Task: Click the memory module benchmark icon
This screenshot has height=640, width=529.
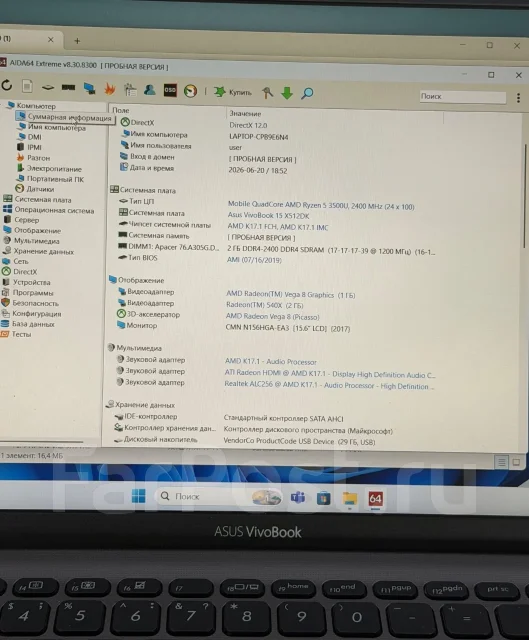Action: [68, 87]
